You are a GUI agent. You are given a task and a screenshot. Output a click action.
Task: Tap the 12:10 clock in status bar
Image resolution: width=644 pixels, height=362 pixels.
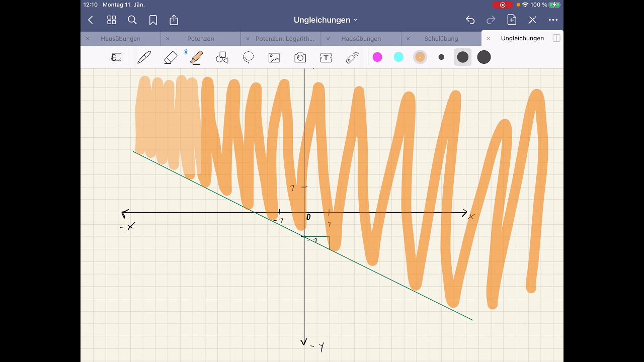[x=91, y=5]
